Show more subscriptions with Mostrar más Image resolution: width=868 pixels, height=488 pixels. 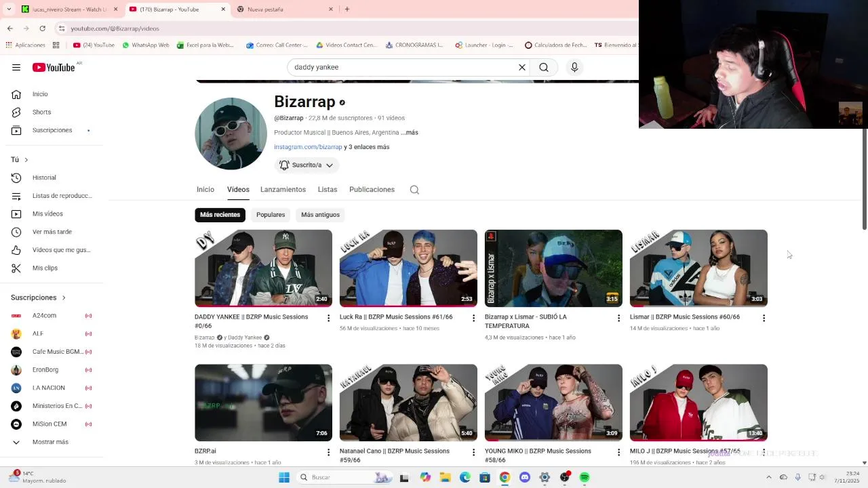(x=50, y=442)
